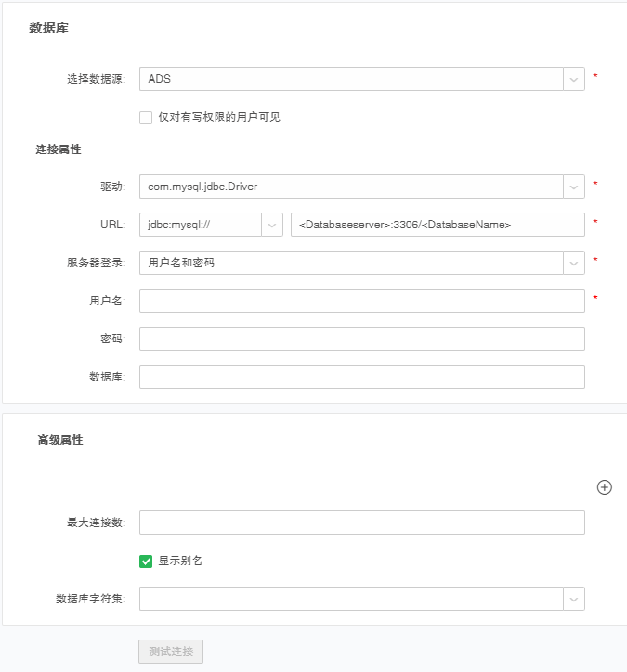Click the URL database server address field

click(x=437, y=226)
